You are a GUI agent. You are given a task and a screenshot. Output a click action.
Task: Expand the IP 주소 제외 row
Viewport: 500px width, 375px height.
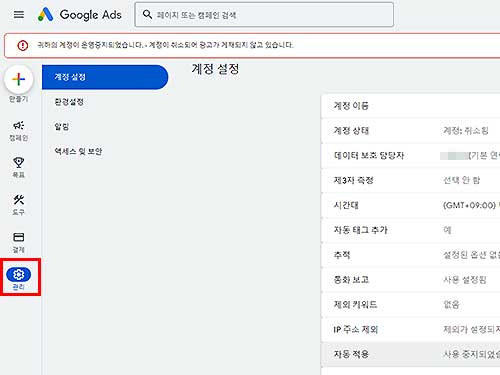[411, 329]
